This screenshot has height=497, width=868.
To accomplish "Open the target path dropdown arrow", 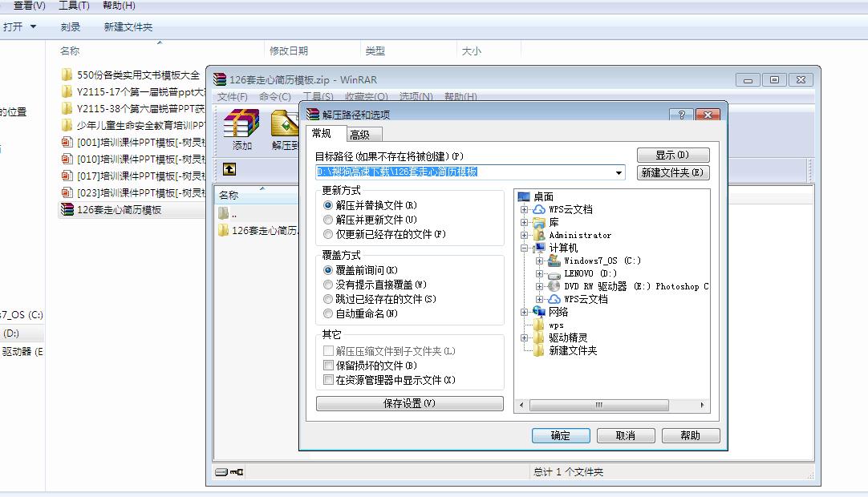I will 618,171.
